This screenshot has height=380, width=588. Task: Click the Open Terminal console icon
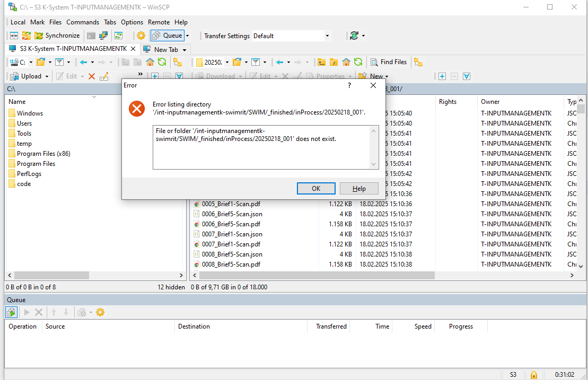click(91, 36)
